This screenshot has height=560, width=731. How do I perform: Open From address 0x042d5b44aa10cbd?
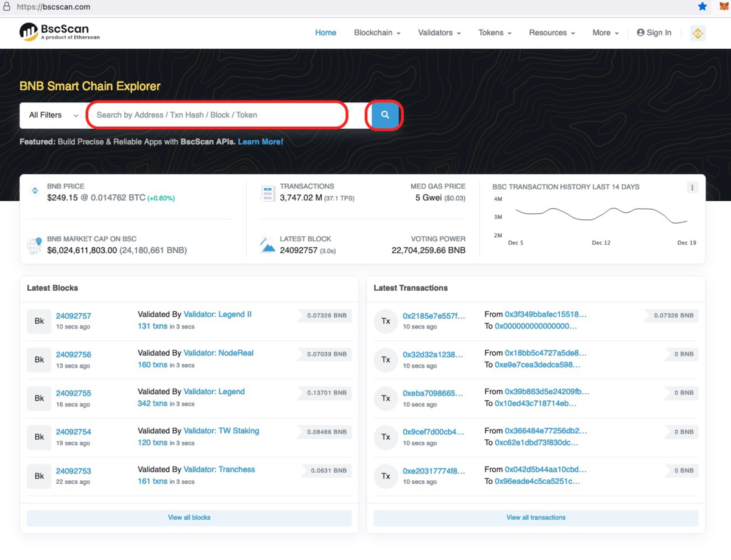click(x=546, y=470)
